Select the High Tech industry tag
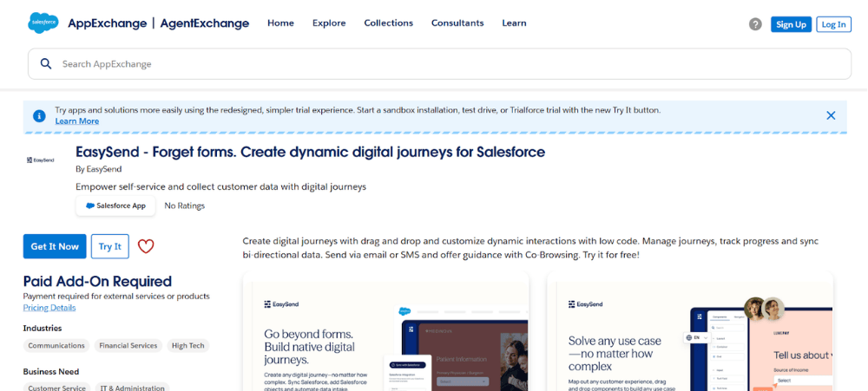This screenshot has height=391, width=868. coord(188,346)
